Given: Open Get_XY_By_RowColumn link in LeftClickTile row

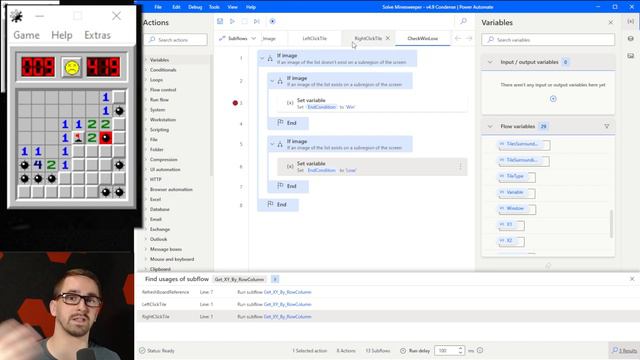Looking at the screenshot, I should [287, 304].
